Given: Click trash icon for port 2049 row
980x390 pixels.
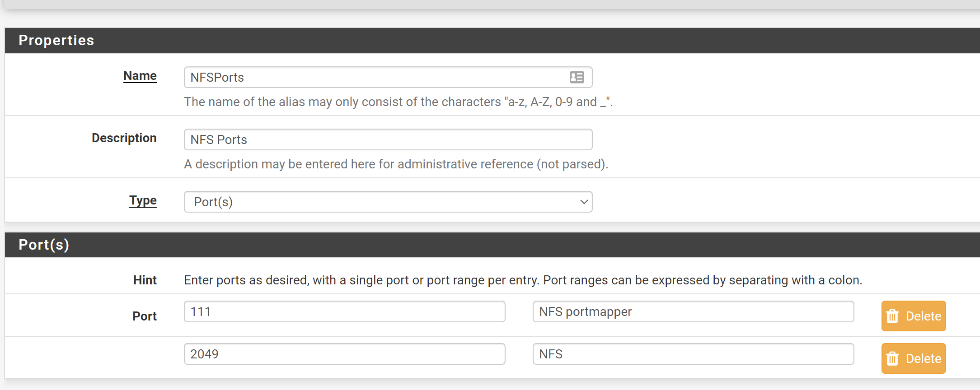Looking at the screenshot, I should [892, 358].
